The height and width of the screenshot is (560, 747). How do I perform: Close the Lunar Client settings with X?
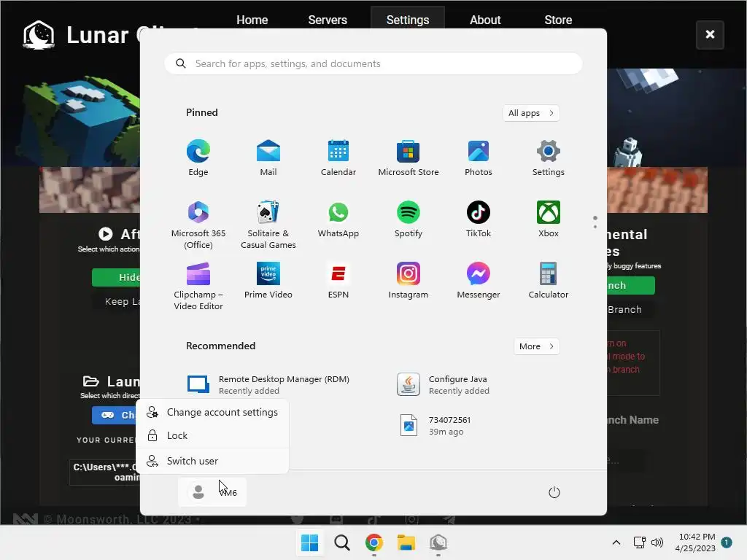coord(710,35)
